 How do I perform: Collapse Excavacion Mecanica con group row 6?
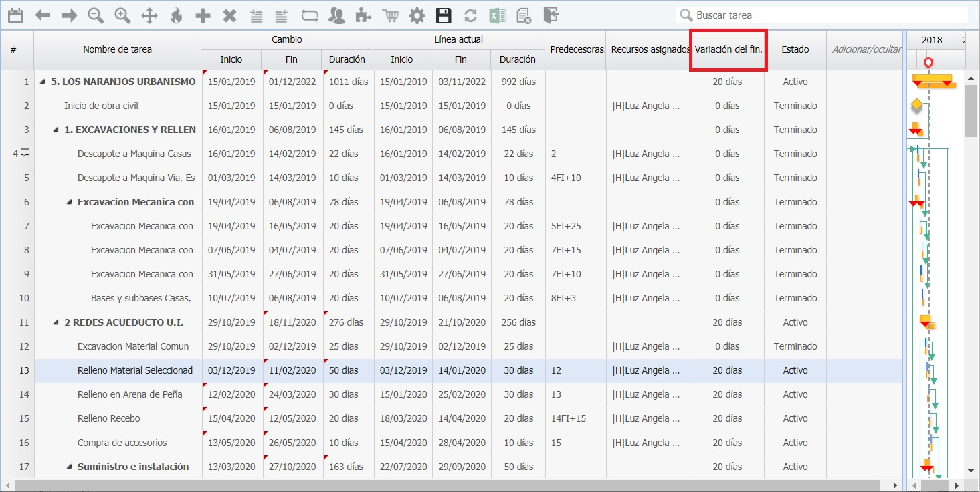[x=70, y=202]
